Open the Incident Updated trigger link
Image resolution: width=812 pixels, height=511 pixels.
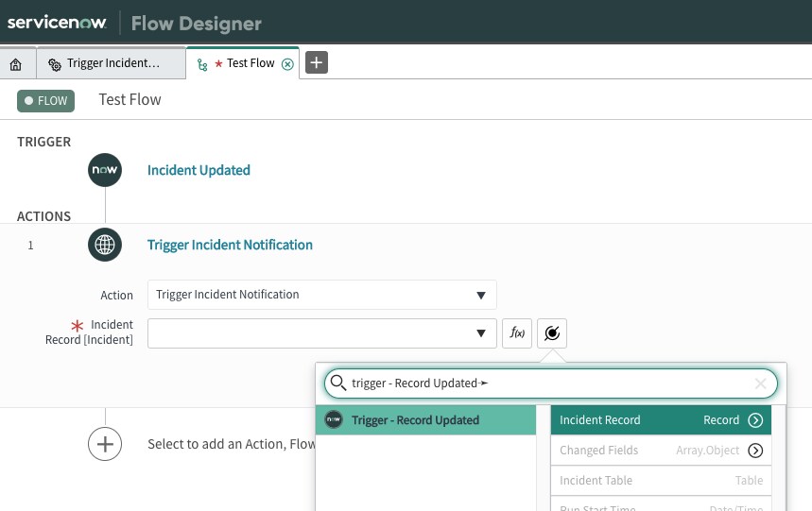pos(199,170)
